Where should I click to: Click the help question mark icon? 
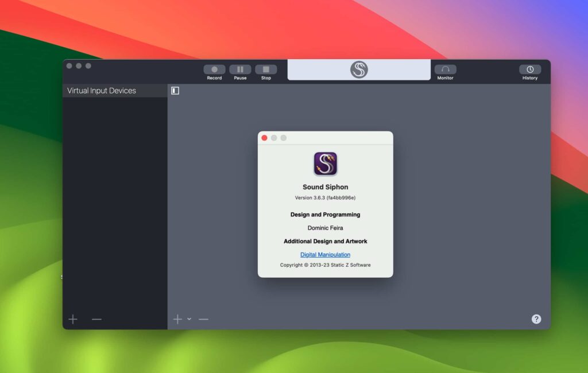click(535, 318)
